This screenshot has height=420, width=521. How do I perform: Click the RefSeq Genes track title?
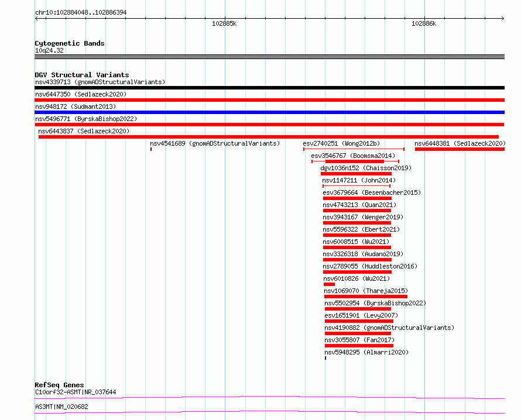click(x=59, y=385)
